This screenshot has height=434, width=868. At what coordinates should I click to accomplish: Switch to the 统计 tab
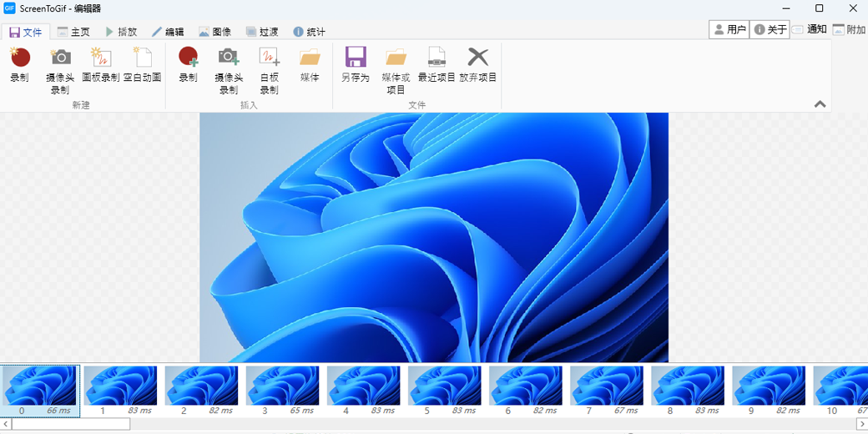coord(309,32)
